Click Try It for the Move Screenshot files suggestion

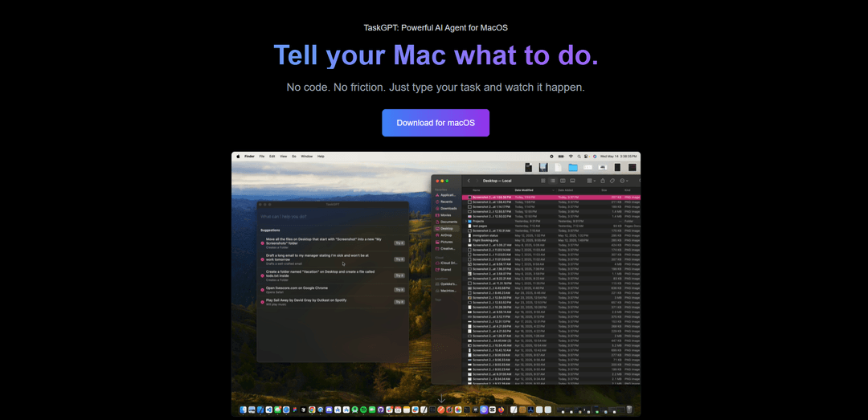click(x=399, y=243)
